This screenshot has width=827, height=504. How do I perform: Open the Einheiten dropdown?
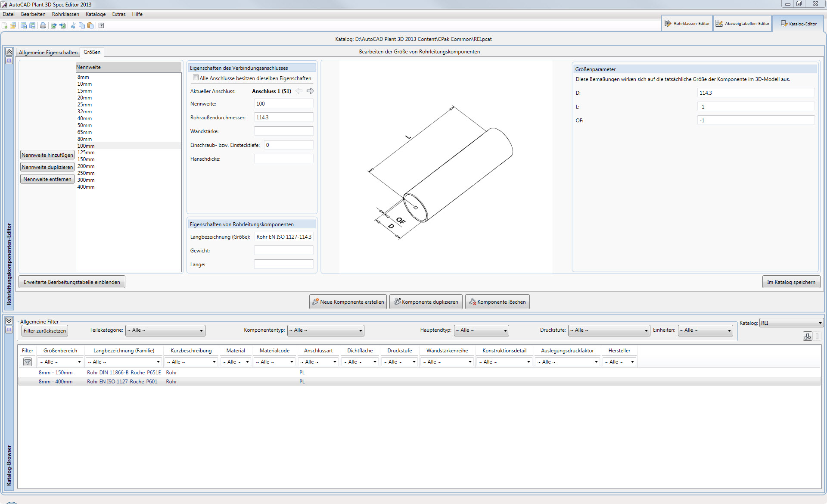pos(706,330)
